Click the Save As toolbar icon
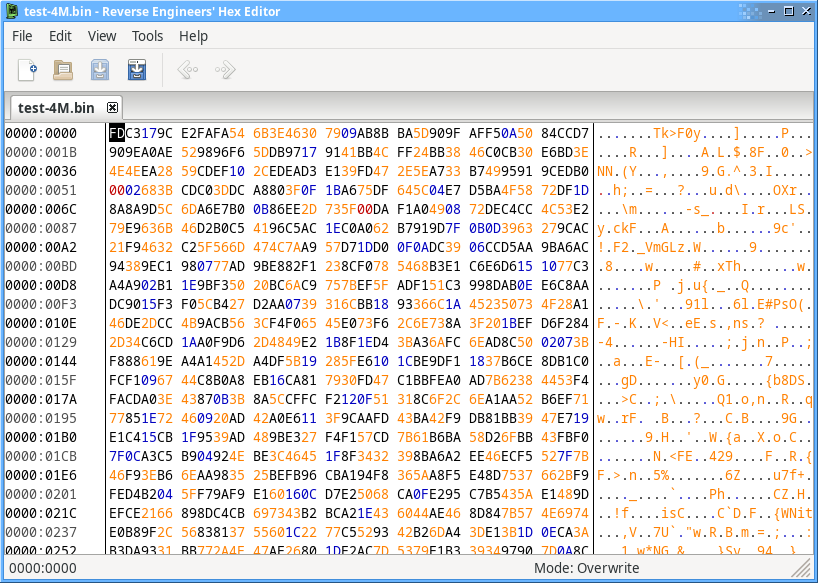 (137, 70)
